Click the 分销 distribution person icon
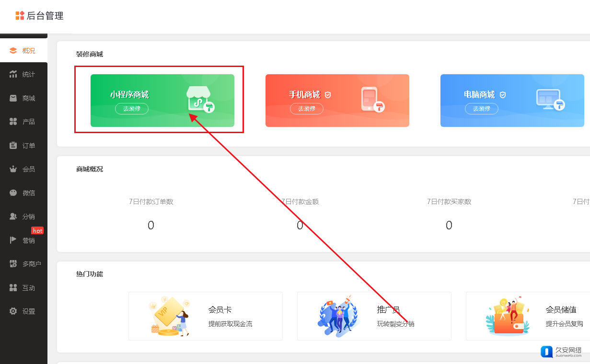The width and height of the screenshot is (590, 364). click(13, 216)
